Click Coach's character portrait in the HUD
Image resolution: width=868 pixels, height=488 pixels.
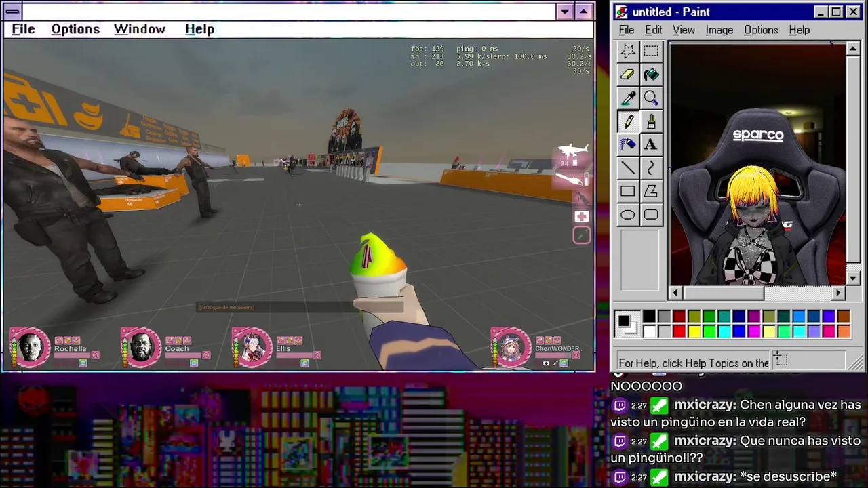pyautogui.click(x=140, y=347)
